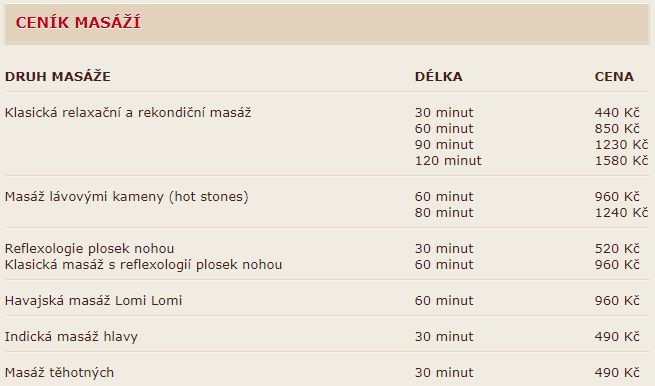
Task: Click the 1240 Kč price
Action: pyautogui.click(x=622, y=213)
